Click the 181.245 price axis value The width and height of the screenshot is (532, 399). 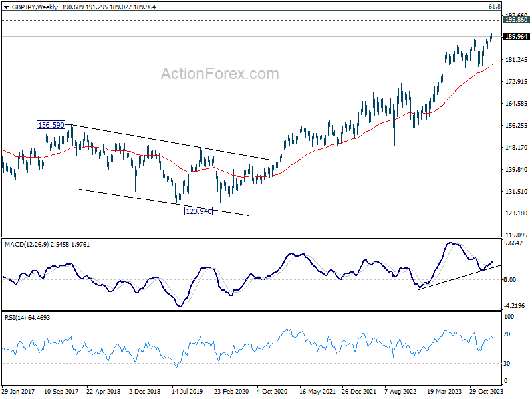[x=517, y=60]
